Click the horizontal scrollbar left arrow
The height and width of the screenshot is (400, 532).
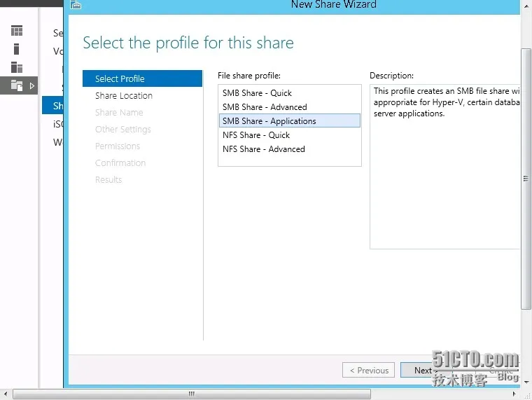click(6, 394)
